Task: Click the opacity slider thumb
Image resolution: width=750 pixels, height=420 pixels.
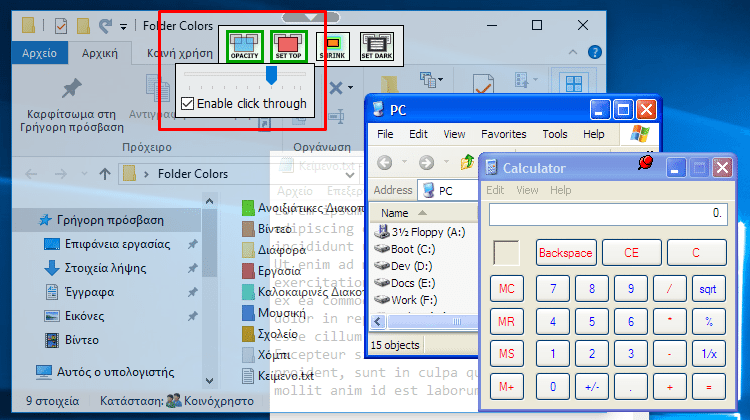Action: [x=271, y=75]
